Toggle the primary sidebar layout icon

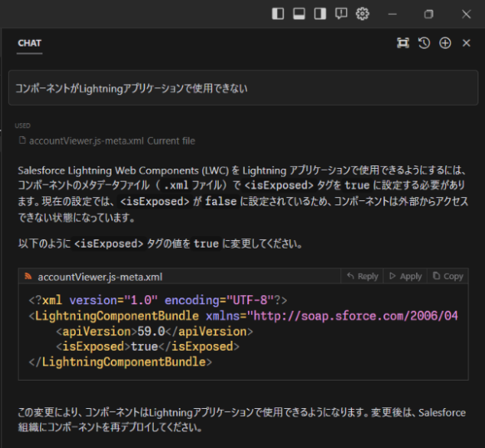point(278,14)
